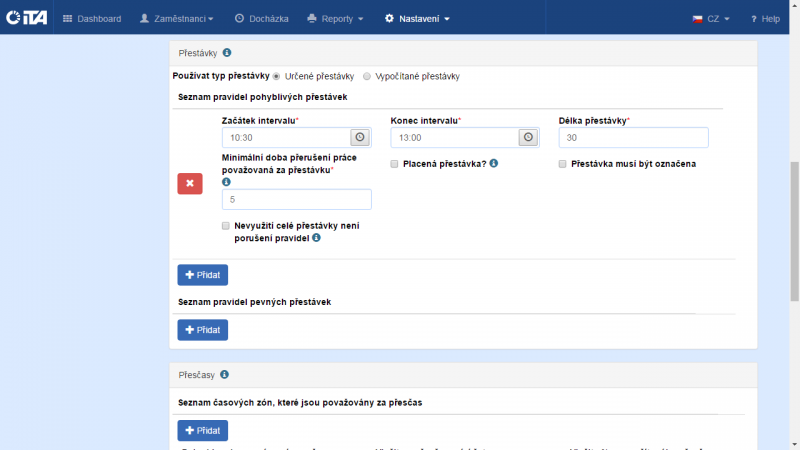Click the info icon next to Přestávky
This screenshot has height=450, width=800.
pyautogui.click(x=227, y=53)
